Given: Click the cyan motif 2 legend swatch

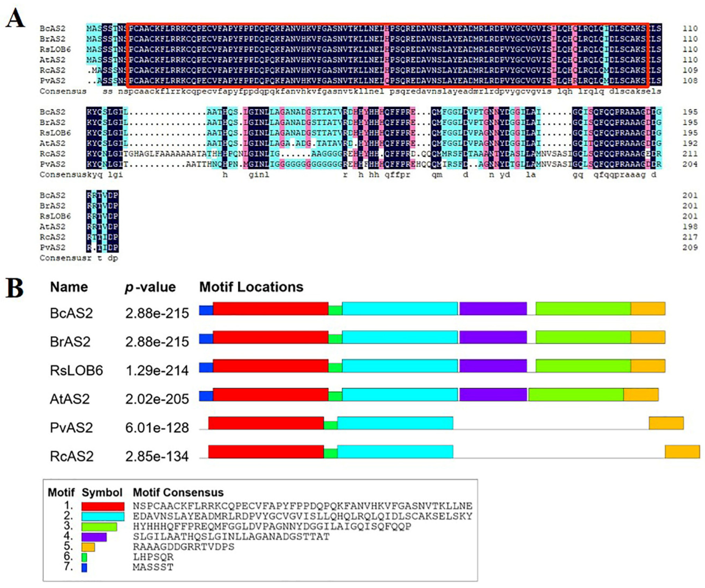Looking at the screenshot, I should (103, 517).
